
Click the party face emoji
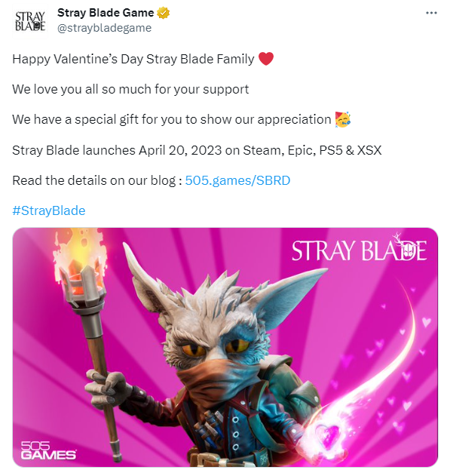343,120
